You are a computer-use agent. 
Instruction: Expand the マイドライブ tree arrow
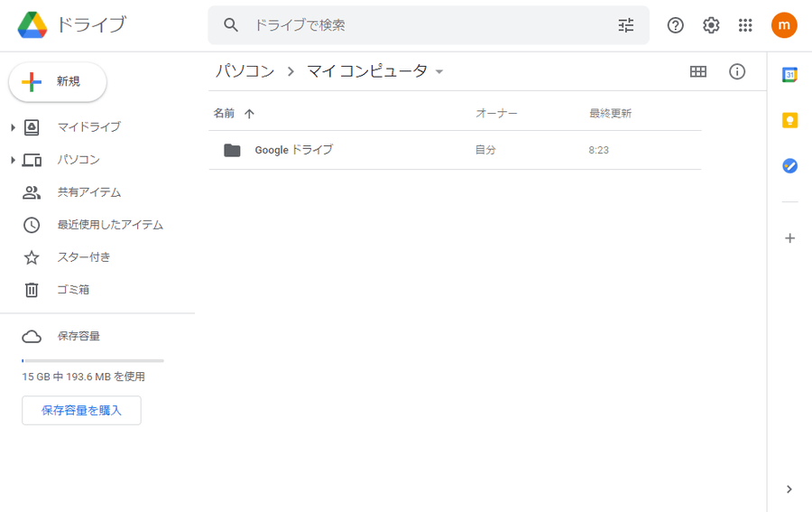13,127
